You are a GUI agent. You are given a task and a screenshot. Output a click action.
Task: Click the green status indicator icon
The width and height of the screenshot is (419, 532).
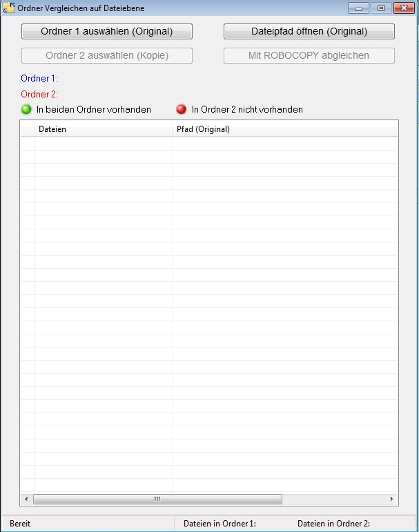coord(26,109)
